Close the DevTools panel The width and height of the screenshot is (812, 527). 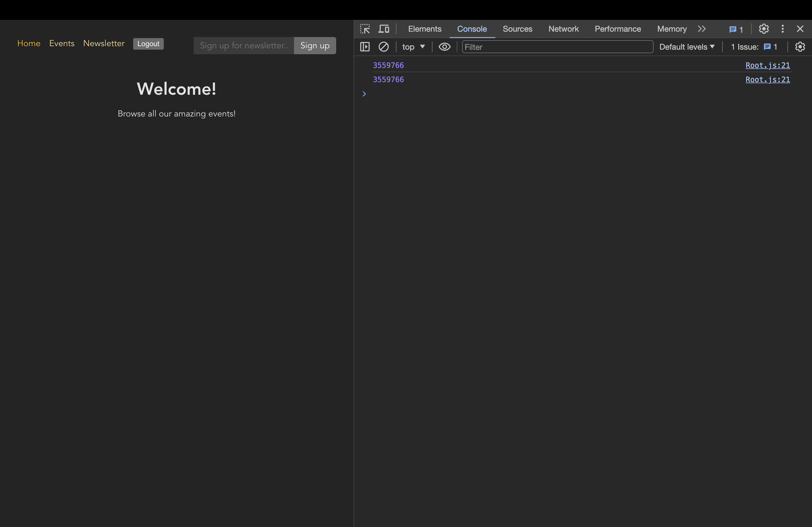click(800, 29)
